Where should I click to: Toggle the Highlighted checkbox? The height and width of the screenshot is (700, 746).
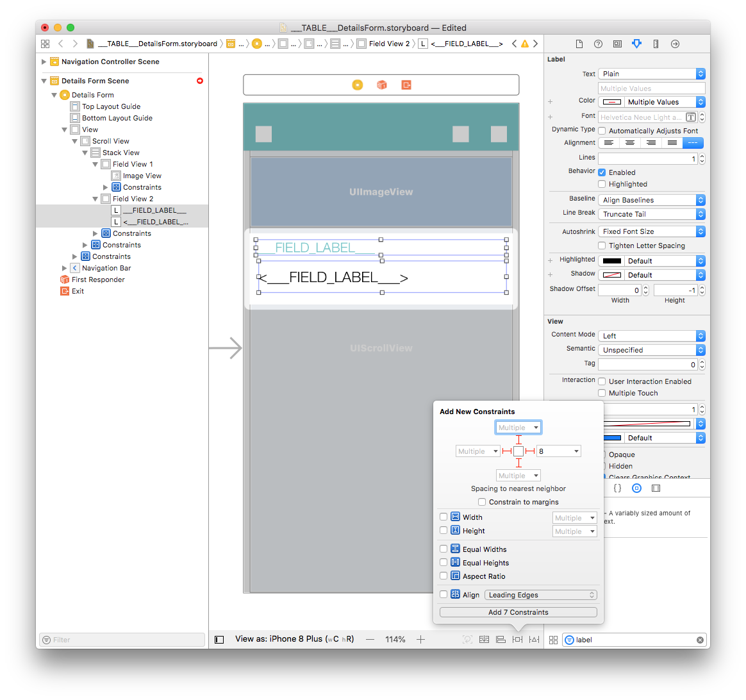pos(602,184)
